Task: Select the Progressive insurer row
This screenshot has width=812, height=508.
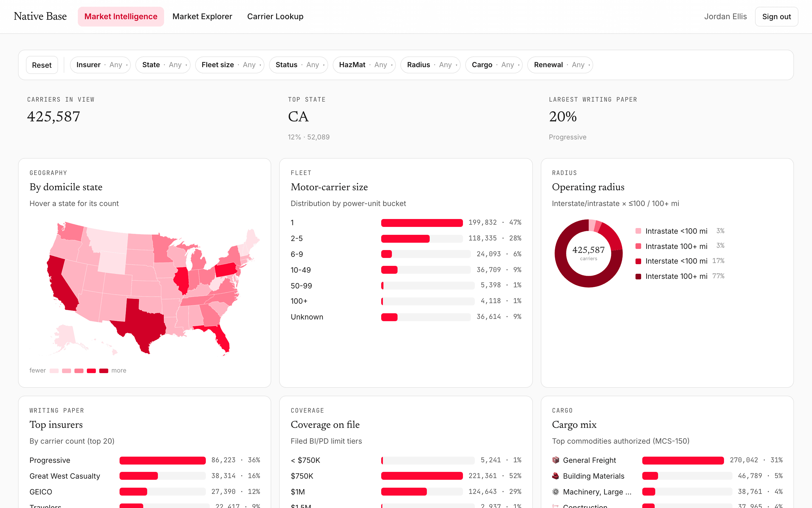Action: click(x=145, y=460)
